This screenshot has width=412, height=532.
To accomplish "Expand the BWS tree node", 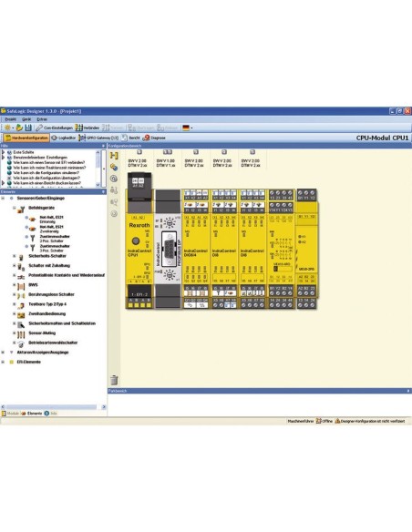I will click(x=15, y=285).
